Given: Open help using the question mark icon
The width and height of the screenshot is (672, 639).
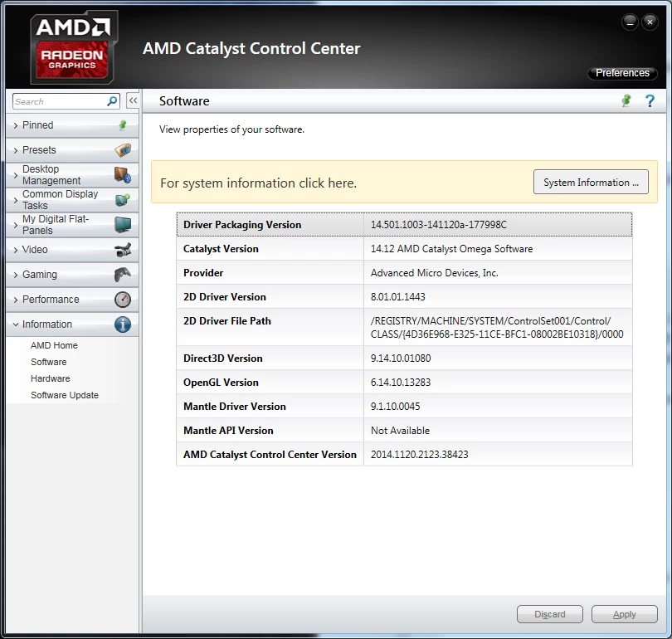Looking at the screenshot, I should coord(650,101).
